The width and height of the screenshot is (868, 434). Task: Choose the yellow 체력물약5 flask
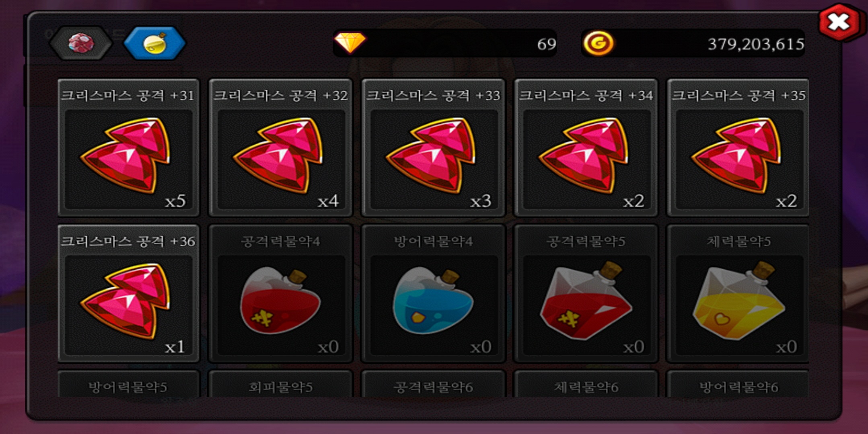tap(738, 294)
